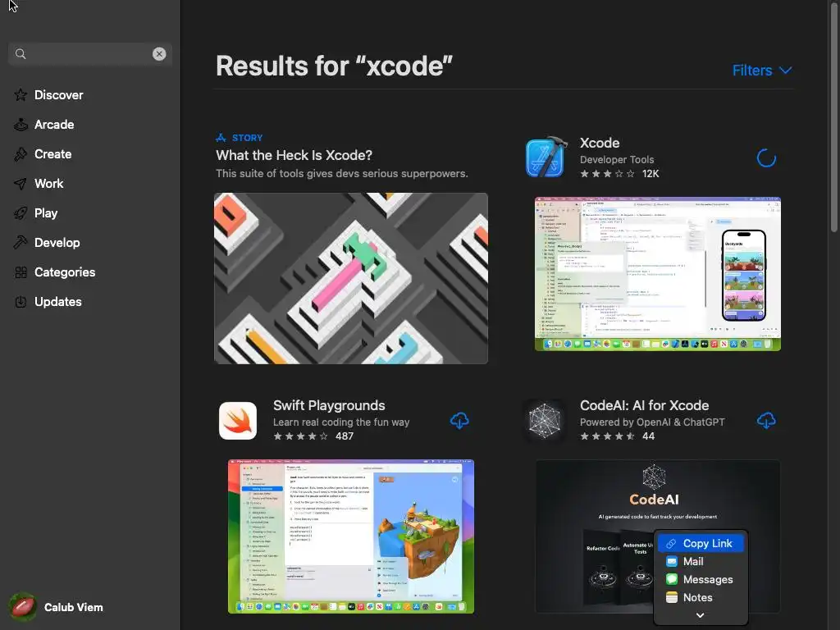Viewport: 840px width, 630px height.
Task: Click the search magnifier icon
Action: coord(21,53)
